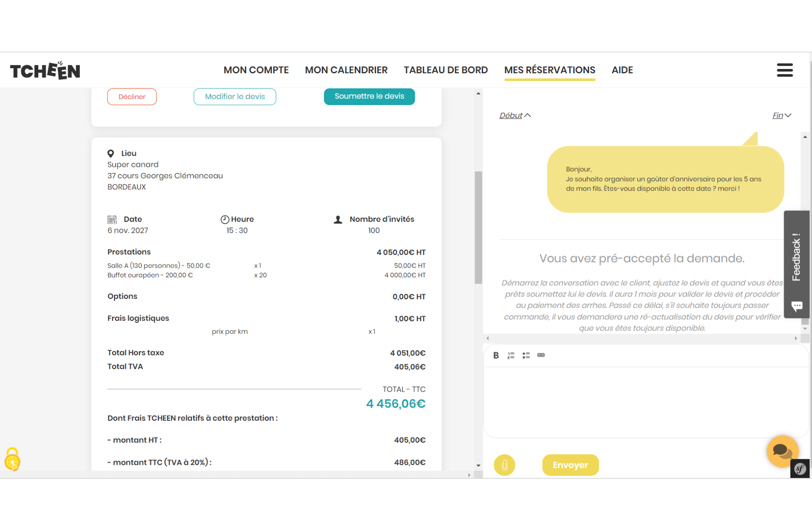Screen dimensions: 812x508
Task: Open the Mon Compte menu
Action: click(x=256, y=70)
